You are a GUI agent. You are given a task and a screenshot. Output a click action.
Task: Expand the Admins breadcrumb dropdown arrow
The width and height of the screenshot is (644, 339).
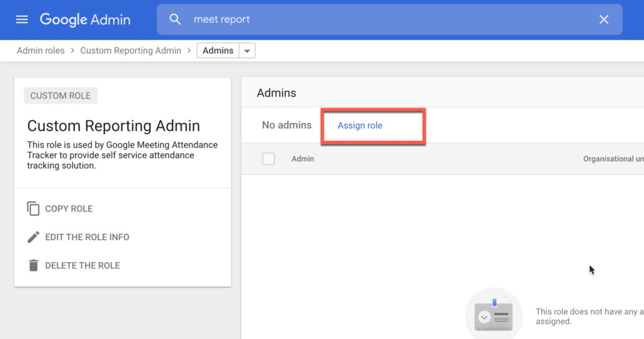247,51
